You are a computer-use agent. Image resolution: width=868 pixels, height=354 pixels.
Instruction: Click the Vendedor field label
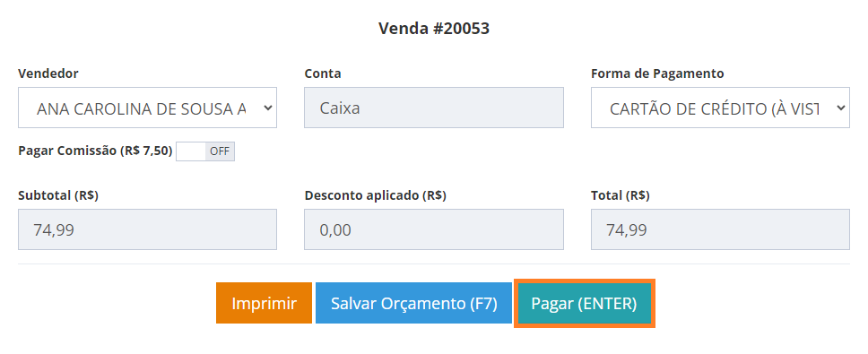click(48, 73)
